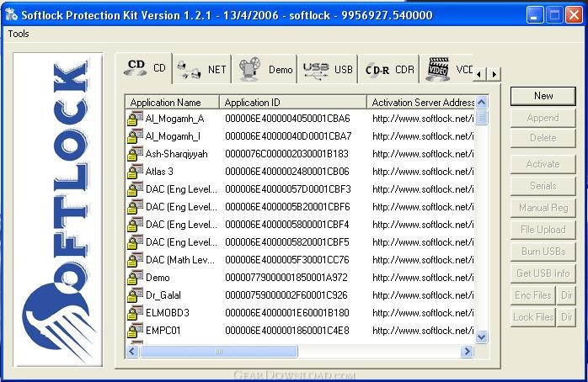Click the lock icon next to Al_Mogamh_A
The width and height of the screenshot is (588, 382).
pos(135,119)
